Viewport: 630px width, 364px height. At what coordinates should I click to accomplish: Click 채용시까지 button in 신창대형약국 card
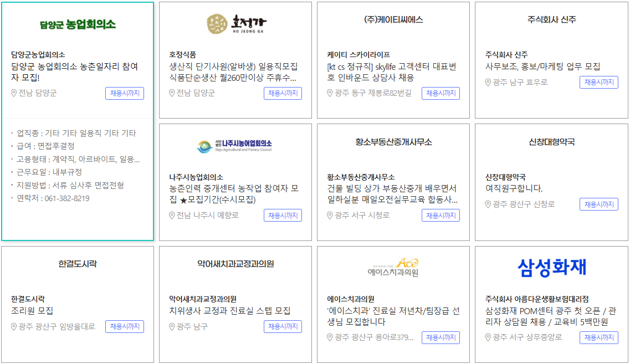coord(598,204)
